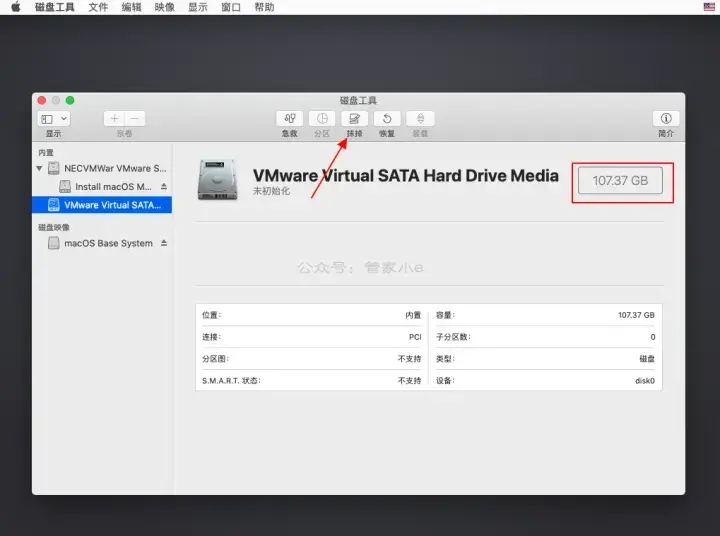Select VMware Virtual SATA disk in sidebar
720x536 pixels.
point(102,205)
